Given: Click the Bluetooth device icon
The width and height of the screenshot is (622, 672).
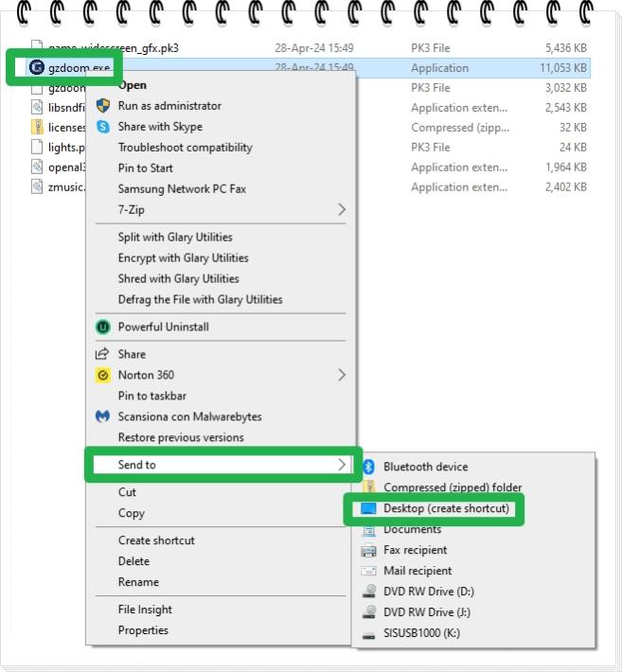Looking at the screenshot, I should click(x=368, y=467).
